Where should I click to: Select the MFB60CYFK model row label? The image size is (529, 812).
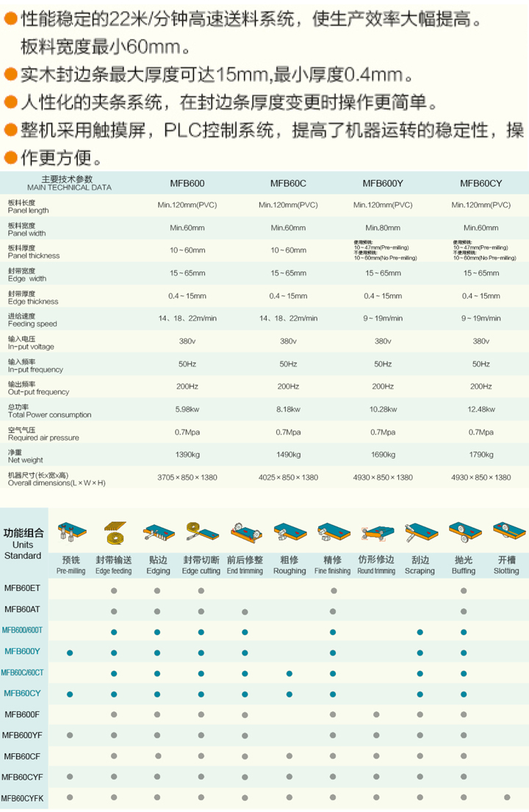(22, 799)
